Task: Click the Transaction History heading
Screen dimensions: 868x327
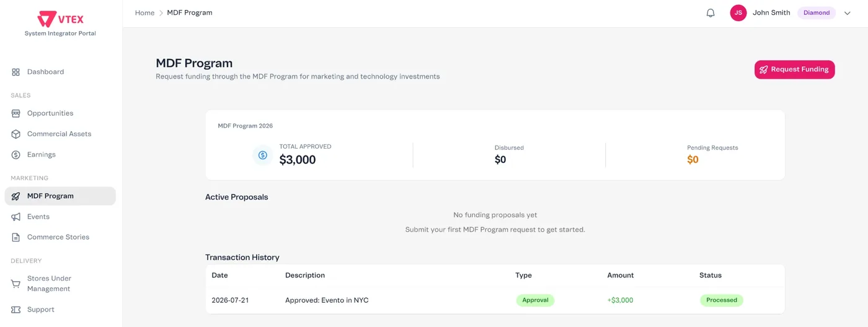Action: pos(242,258)
